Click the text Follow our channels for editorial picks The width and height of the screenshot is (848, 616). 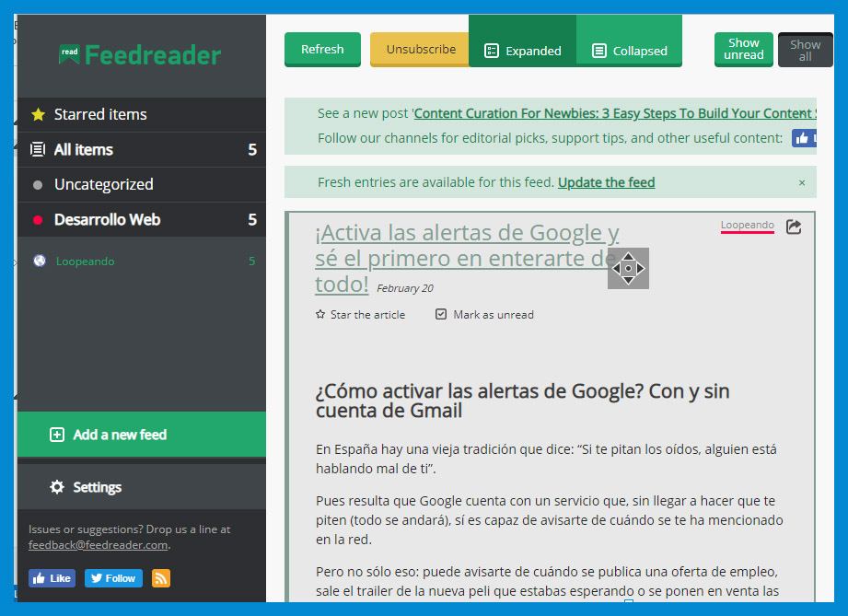[x=550, y=138]
